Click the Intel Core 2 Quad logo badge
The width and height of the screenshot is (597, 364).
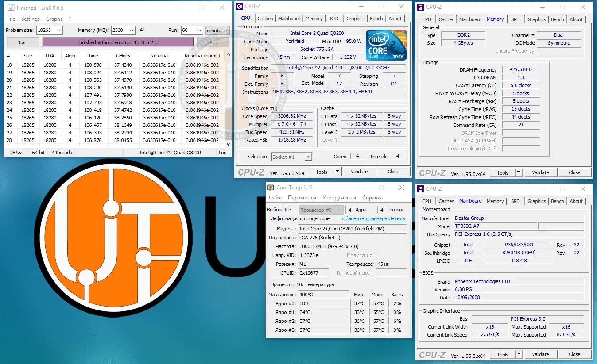tap(386, 45)
